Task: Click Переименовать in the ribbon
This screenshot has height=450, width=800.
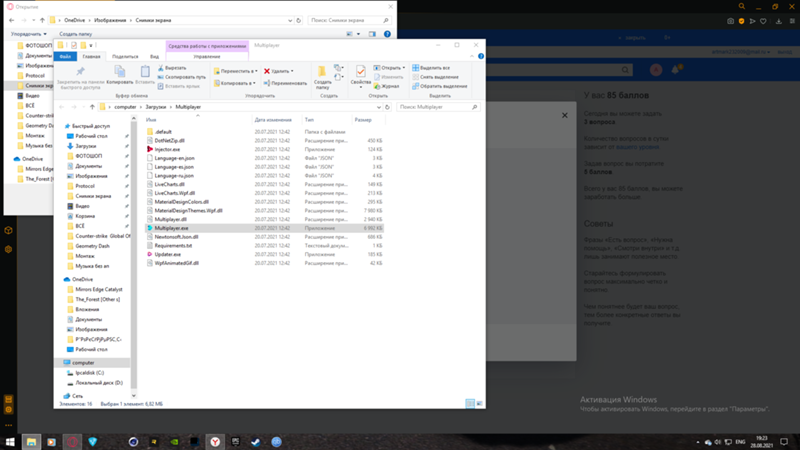Action: click(x=285, y=83)
